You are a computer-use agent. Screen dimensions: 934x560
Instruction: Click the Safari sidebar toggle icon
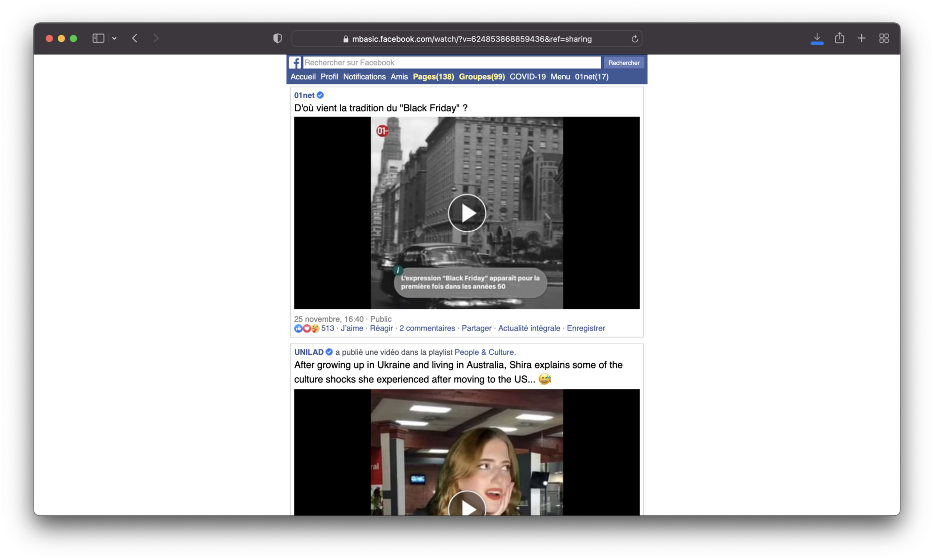98,38
